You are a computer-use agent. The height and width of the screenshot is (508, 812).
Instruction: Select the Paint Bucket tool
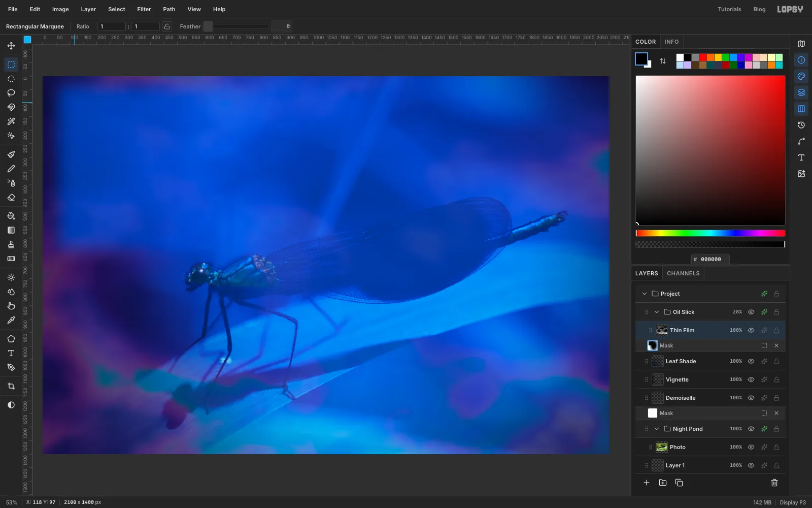click(x=11, y=216)
